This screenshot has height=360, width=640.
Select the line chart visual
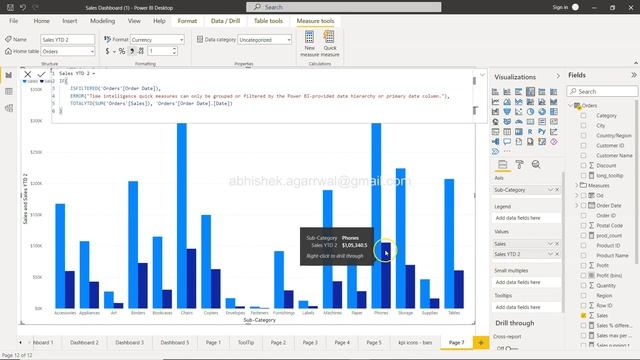[x=495, y=102]
